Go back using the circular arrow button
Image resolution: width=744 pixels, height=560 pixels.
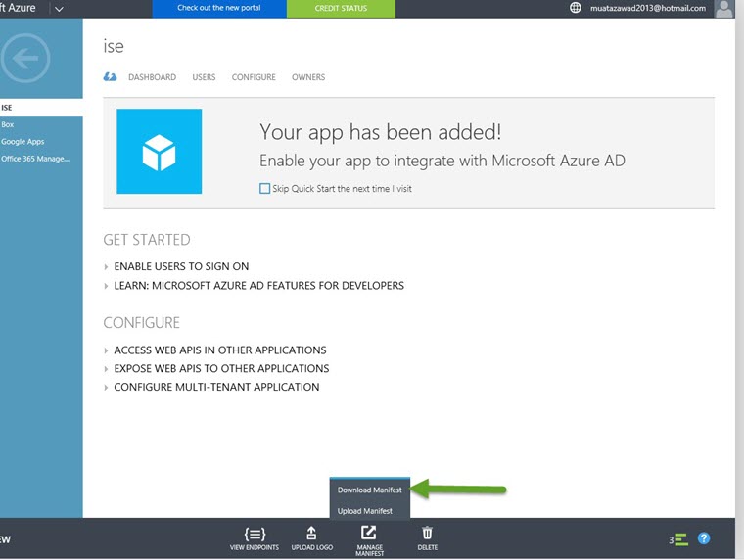(x=25, y=59)
